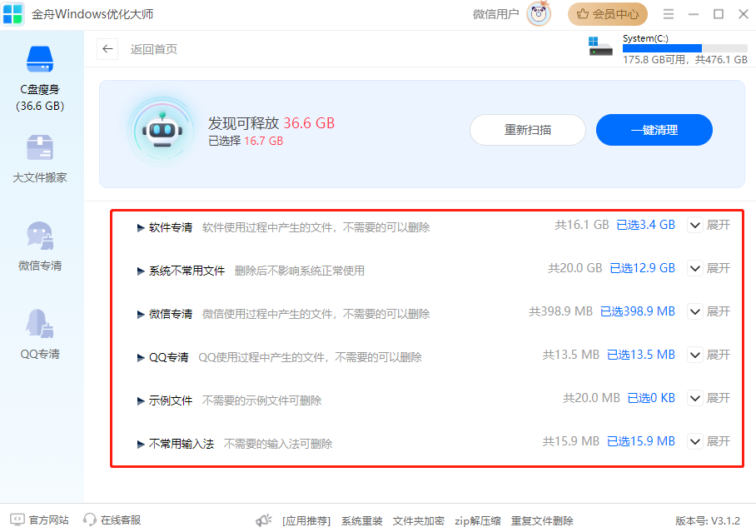This screenshot has height=532, width=756.
Task: Toggle chevron checkbox for 微信专清 row
Action: coord(694,311)
